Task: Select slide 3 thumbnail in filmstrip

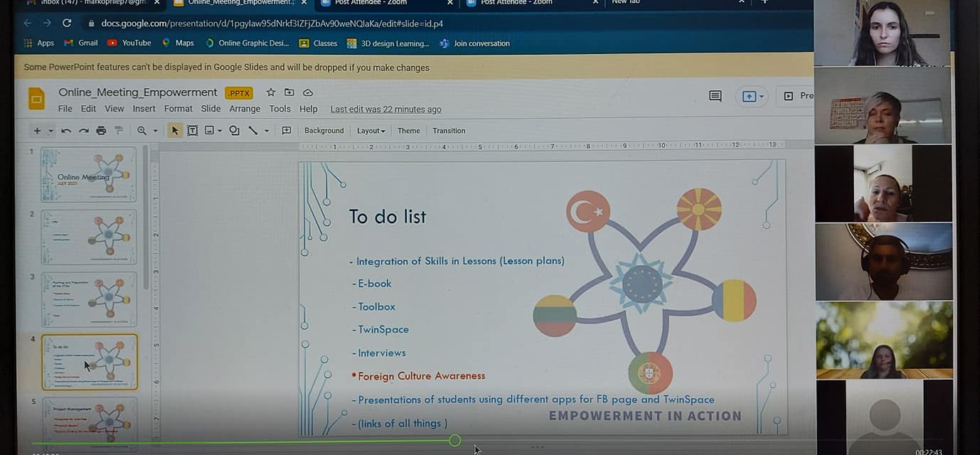Action: pyautogui.click(x=88, y=299)
